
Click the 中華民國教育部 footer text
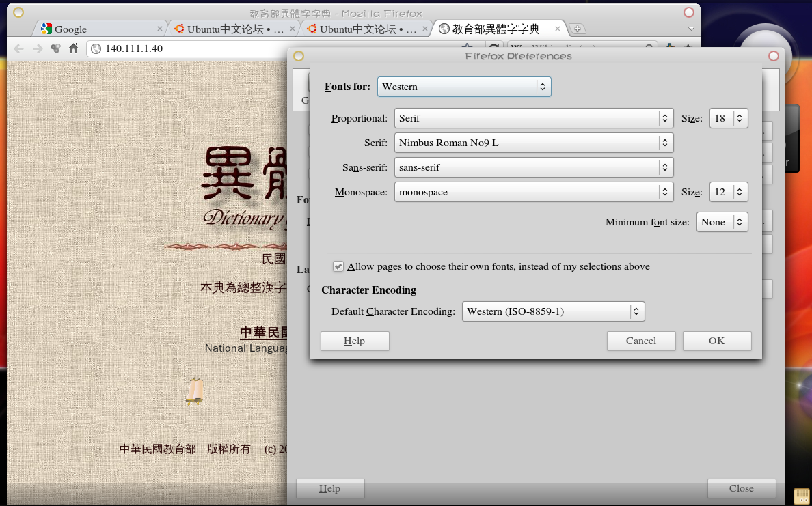[x=157, y=449]
